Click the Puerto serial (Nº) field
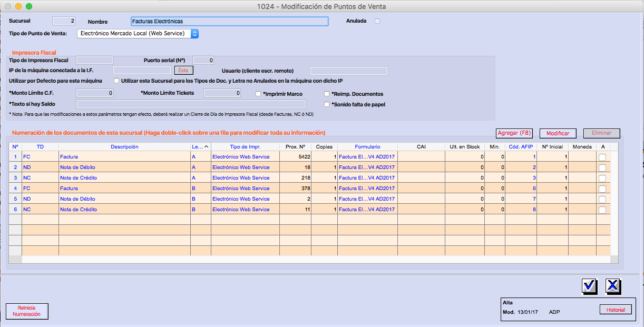Image resolution: width=644 pixels, height=327 pixels. pos(203,60)
